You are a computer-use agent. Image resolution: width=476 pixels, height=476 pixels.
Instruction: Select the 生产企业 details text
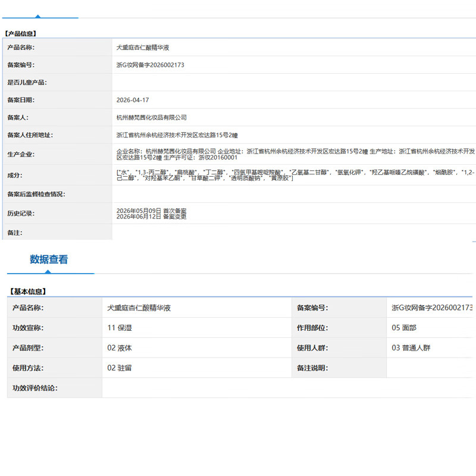[x=295, y=154]
